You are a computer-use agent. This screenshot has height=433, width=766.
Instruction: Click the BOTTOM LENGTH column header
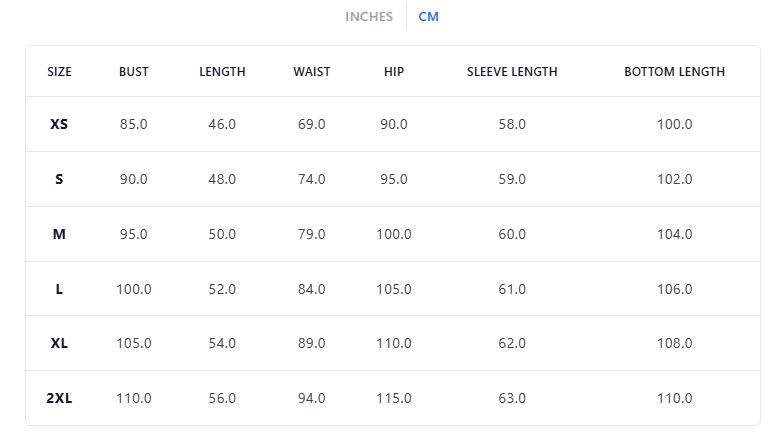(674, 72)
